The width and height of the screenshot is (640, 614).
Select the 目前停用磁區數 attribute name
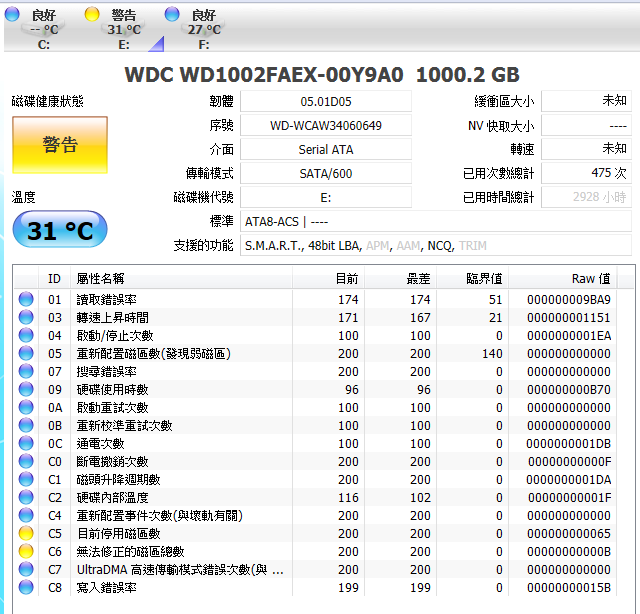coord(119,533)
